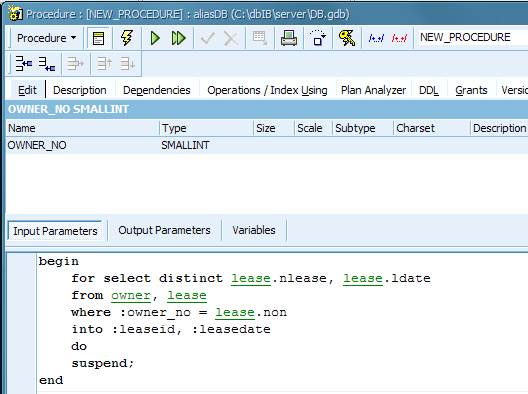
Task: Click the commit checkmark icon
Action: [207, 38]
